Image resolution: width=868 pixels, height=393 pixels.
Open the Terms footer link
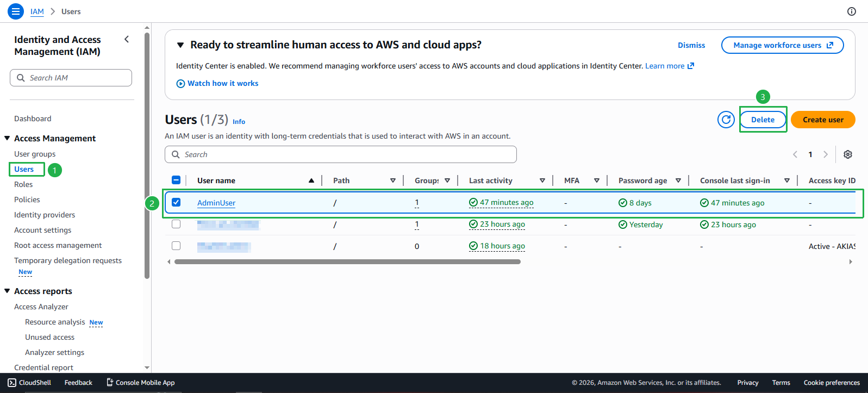[x=781, y=383]
